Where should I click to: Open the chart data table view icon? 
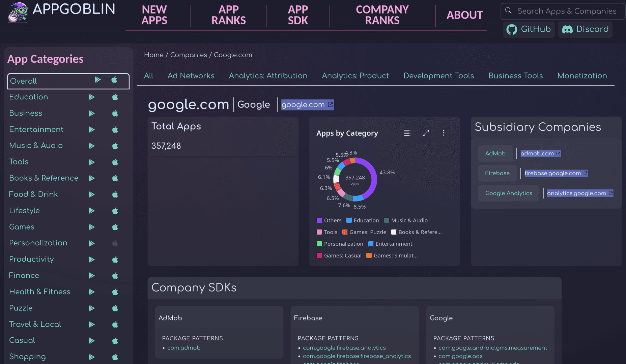pyautogui.click(x=407, y=133)
